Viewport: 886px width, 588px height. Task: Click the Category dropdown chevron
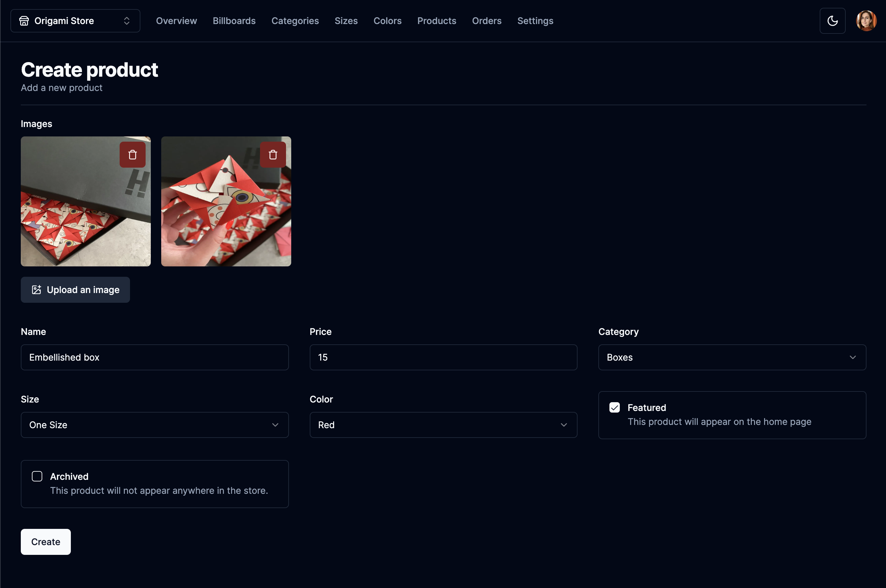click(852, 357)
